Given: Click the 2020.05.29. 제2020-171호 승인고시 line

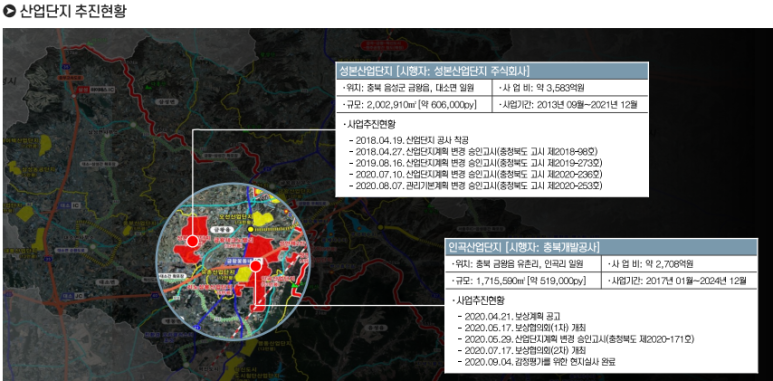Looking at the screenshot, I should [x=576, y=340].
